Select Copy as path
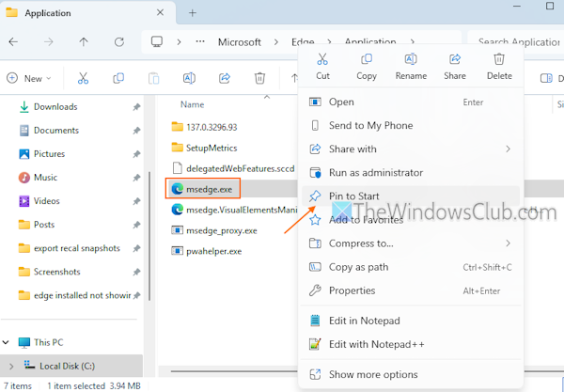This screenshot has height=392, width=564. tap(411, 267)
